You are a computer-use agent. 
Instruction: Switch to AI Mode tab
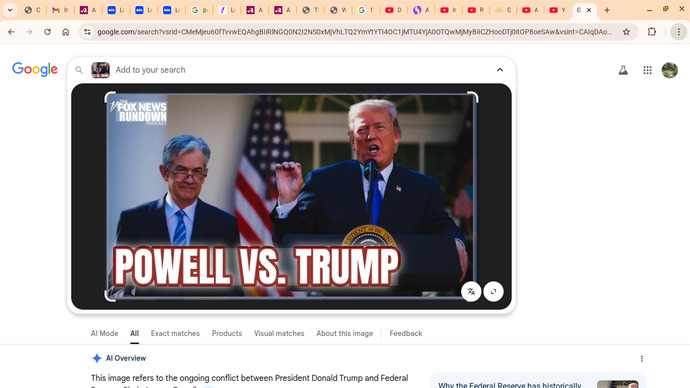click(104, 333)
